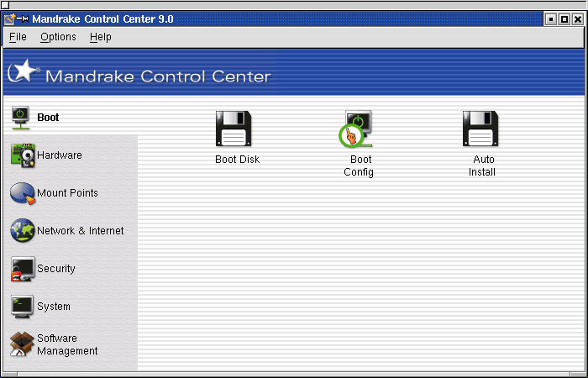Toggle the sticky pin icon in title bar
This screenshot has height=378, width=588.
[23, 18]
